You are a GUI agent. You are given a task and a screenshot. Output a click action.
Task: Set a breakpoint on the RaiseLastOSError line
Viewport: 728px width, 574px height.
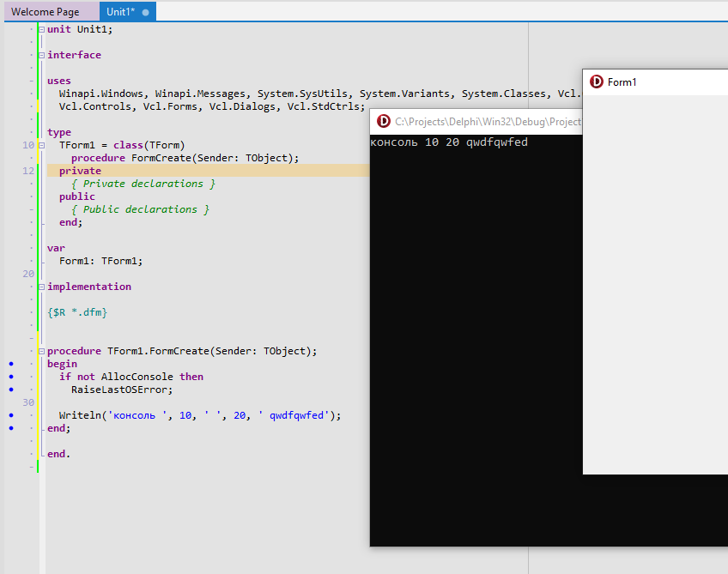pyautogui.click(x=11, y=390)
